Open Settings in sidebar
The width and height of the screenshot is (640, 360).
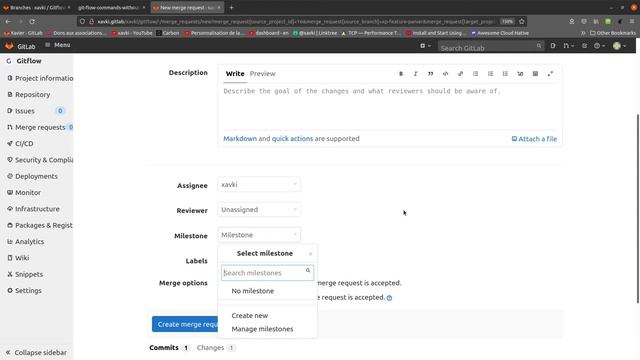pyautogui.click(x=24, y=291)
